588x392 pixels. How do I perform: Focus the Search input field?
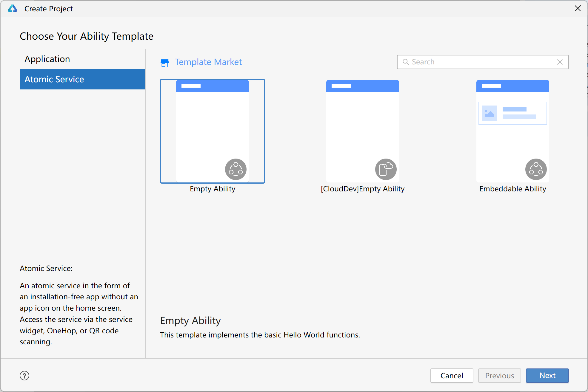[481, 62]
